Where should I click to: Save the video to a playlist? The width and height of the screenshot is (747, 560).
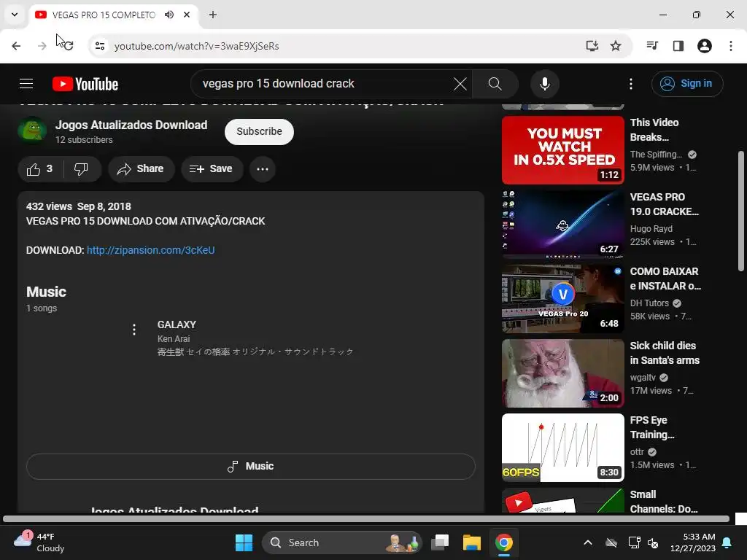click(212, 169)
